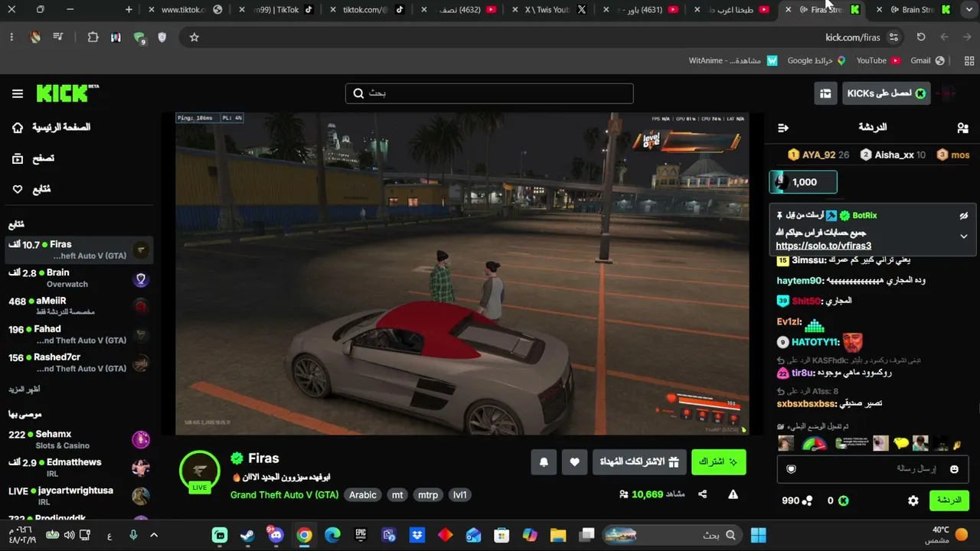
Task: Select the lvl1 stream tag
Action: pos(460,495)
